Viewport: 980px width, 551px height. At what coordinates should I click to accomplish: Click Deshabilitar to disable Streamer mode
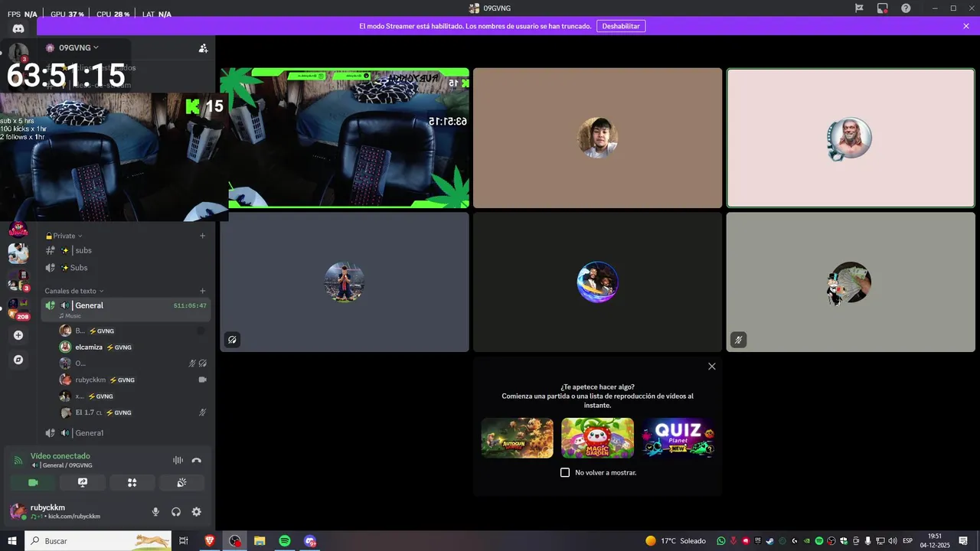pyautogui.click(x=621, y=26)
